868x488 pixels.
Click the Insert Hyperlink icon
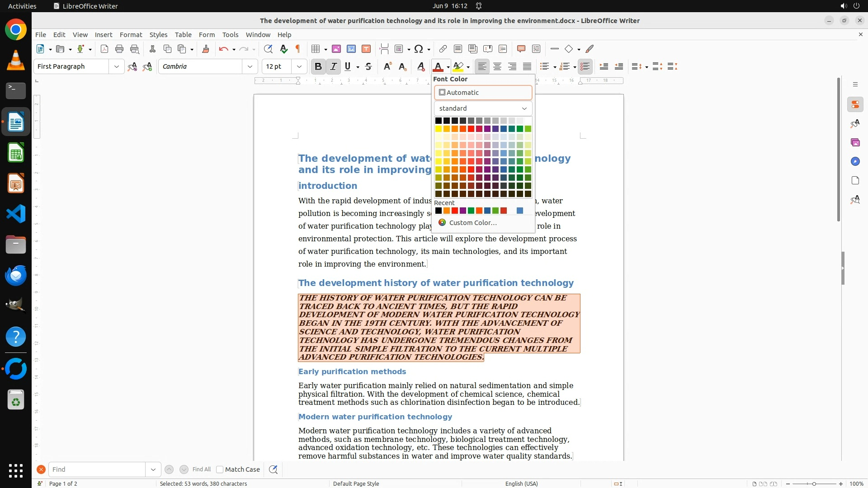tap(443, 49)
